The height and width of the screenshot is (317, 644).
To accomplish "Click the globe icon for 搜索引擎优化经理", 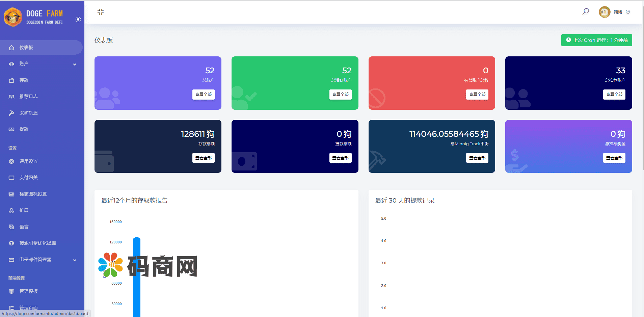I will (x=11, y=243).
